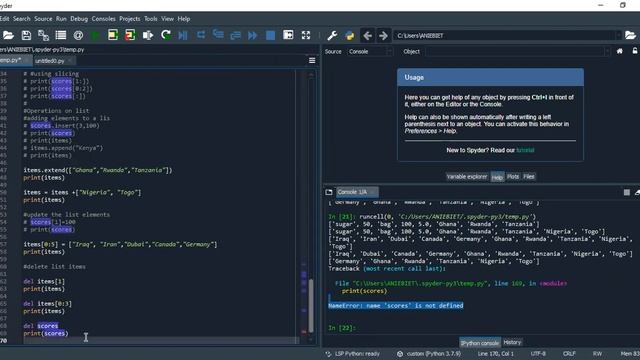
Task: Open the Source Console dropdown
Action: click(x=370, y=51)
